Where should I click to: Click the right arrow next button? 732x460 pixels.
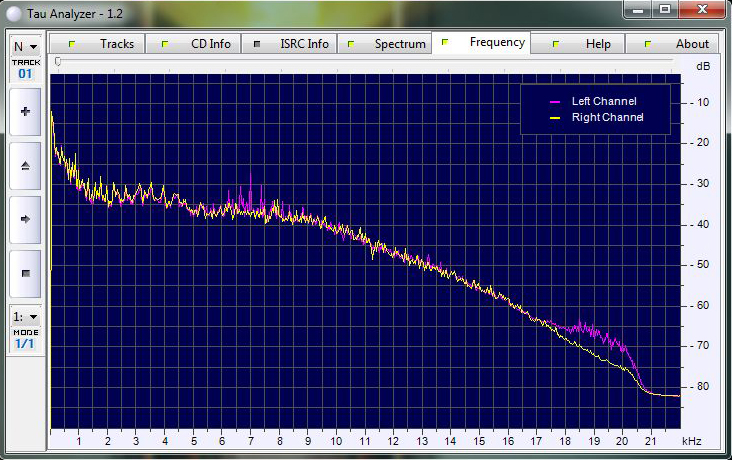click(x=25, y=219)
